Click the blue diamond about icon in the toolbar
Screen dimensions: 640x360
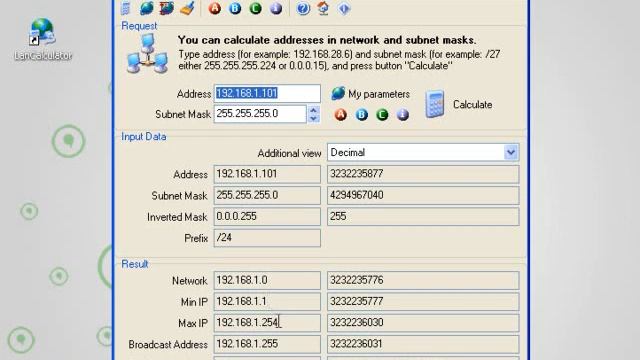coord(344,8)
